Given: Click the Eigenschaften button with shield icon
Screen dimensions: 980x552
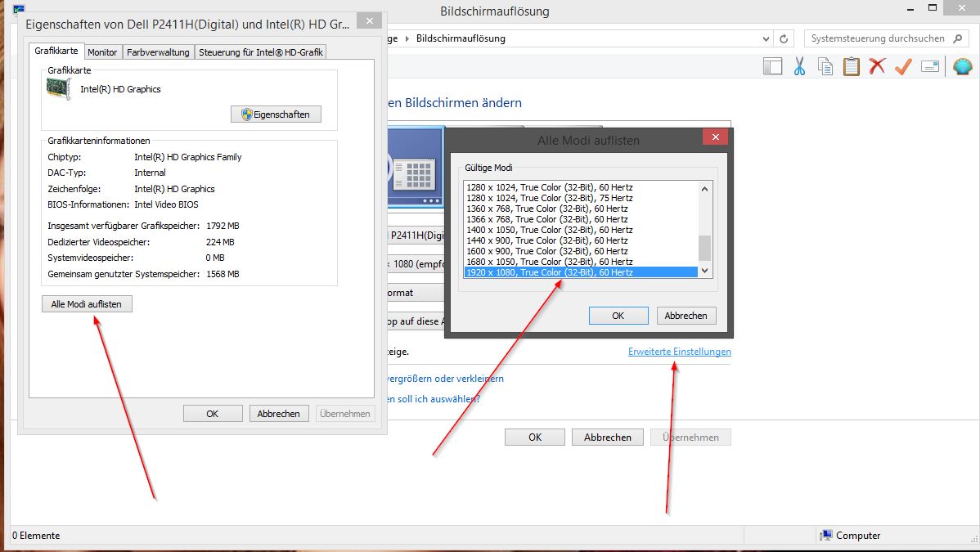Looking at the screenshot, I should pos(276,114).
